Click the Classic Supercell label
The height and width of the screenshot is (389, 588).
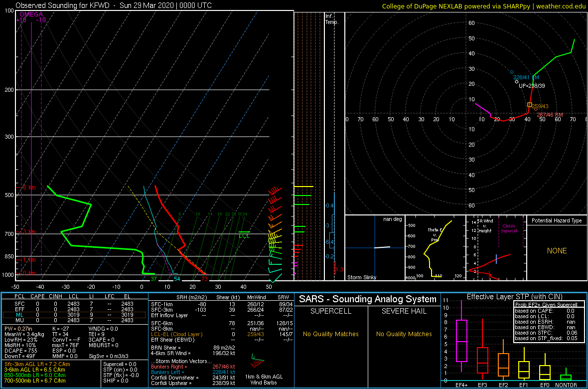(x=510, y=229)
